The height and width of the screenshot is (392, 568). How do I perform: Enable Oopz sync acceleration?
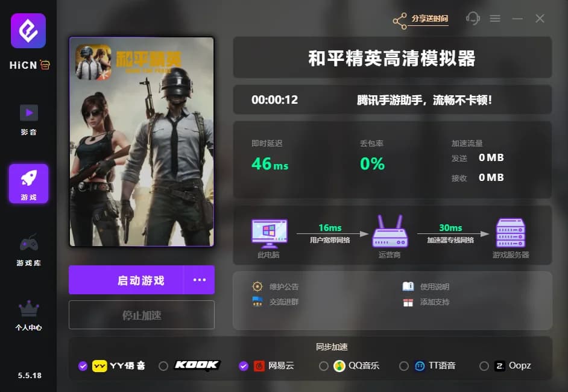pyautogui.click(x=484, y=366)
